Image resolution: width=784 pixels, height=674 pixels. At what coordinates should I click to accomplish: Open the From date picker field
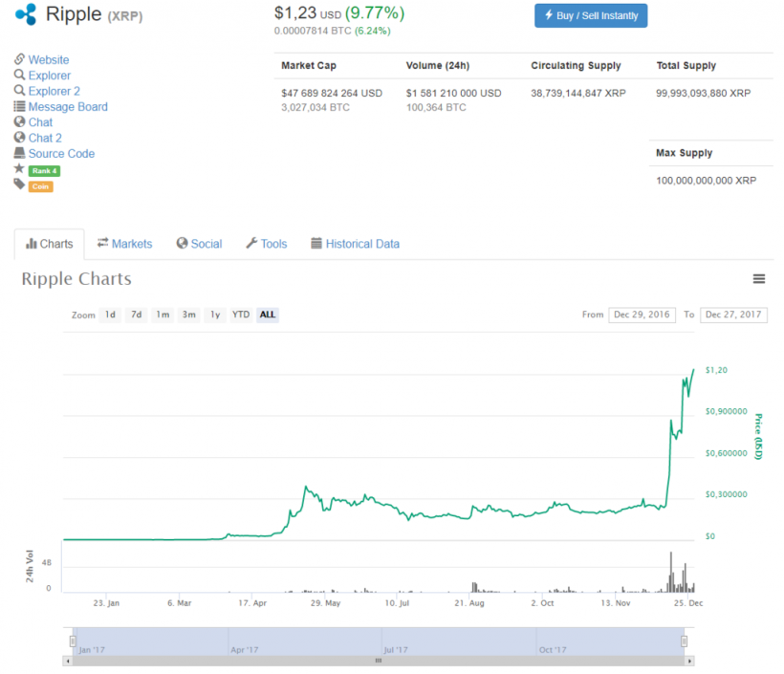[x=642, y=315]
